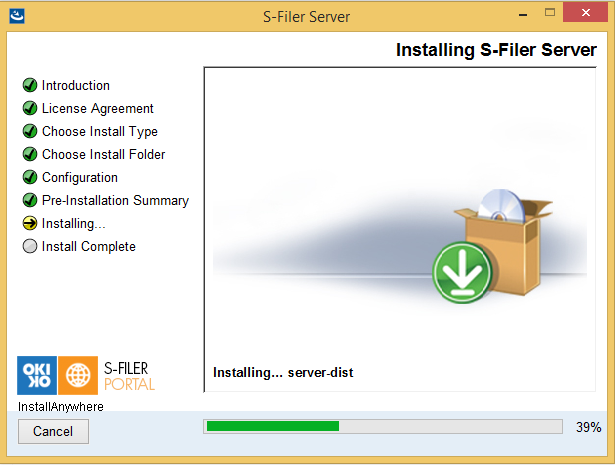Image resolution: width=615 pixels, height=465 pixels.
Task: Click the S-FILER PORTAL logo text
Action: 129,376
